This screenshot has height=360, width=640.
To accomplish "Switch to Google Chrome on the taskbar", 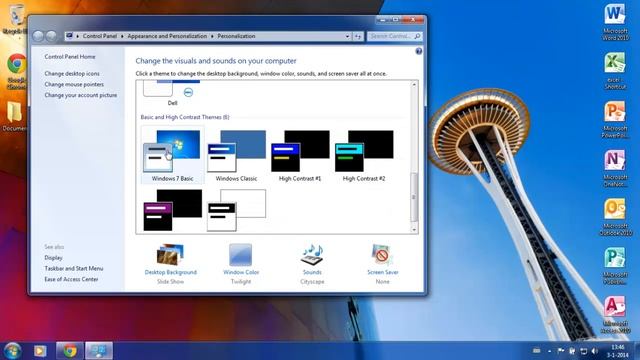I will (x=69, y=351).
